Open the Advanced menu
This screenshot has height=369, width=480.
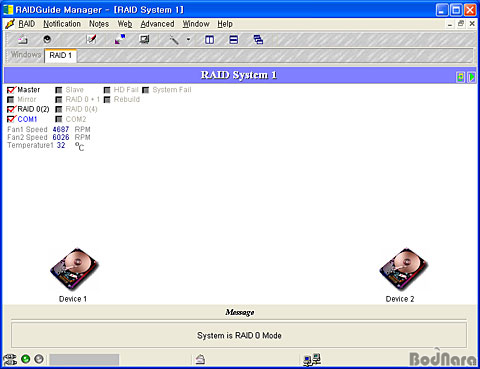[157, 24]
